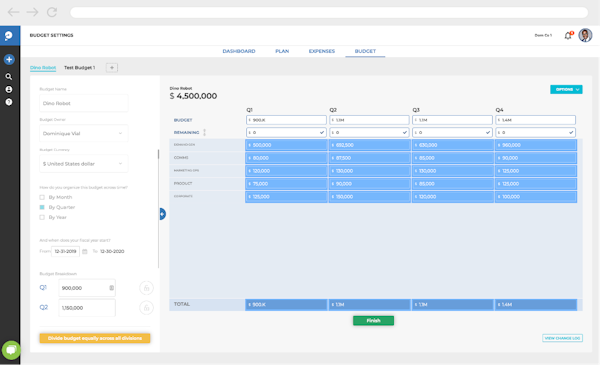Expand the Options dropdown button
Viewport: 600px width, 365px height.
pyautogui.click(x=566, y=90)
